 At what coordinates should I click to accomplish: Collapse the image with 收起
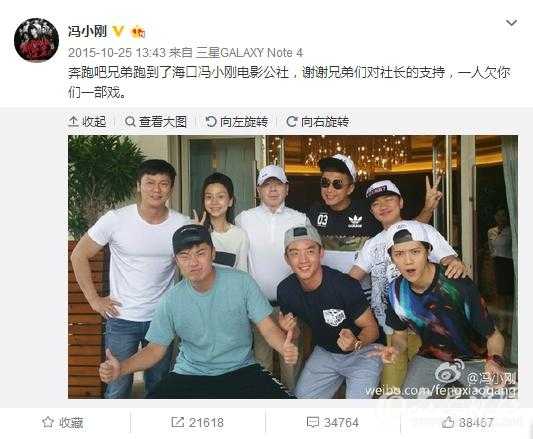pos(87,121)
